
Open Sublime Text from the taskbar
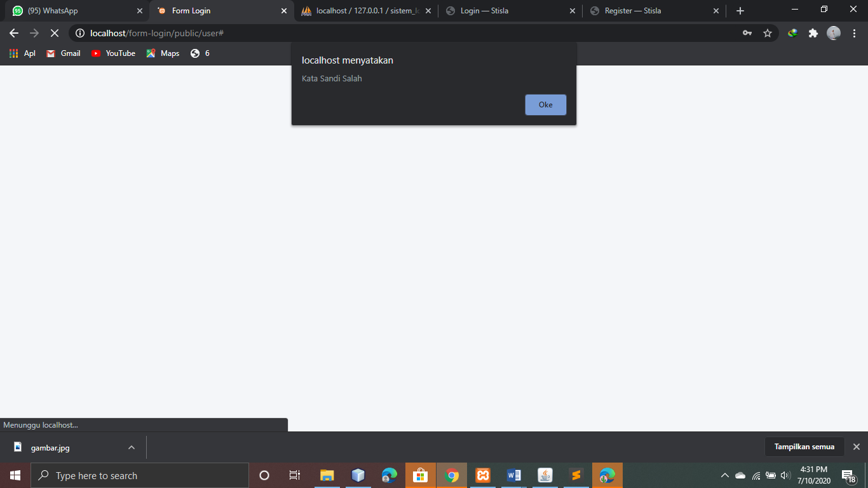576,475
